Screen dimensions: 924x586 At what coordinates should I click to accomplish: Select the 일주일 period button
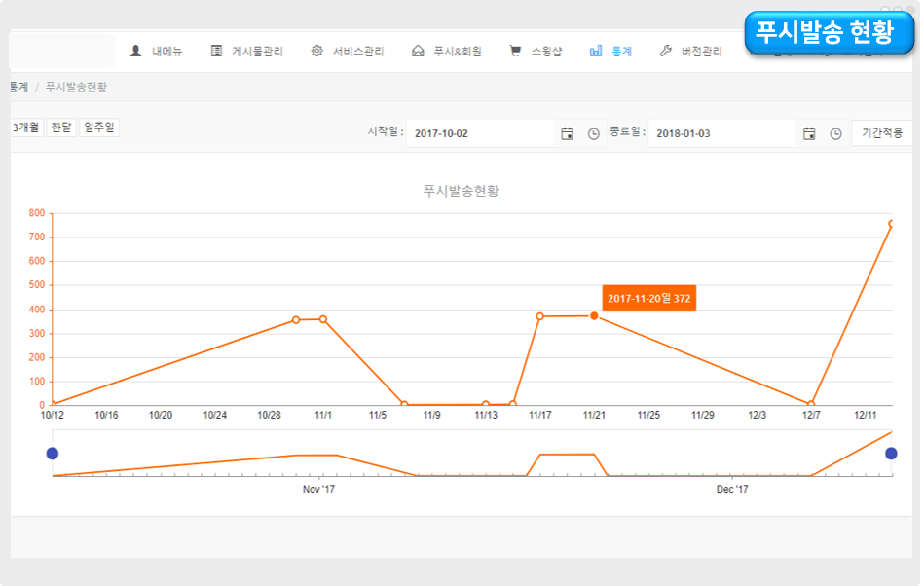[99, 128]
